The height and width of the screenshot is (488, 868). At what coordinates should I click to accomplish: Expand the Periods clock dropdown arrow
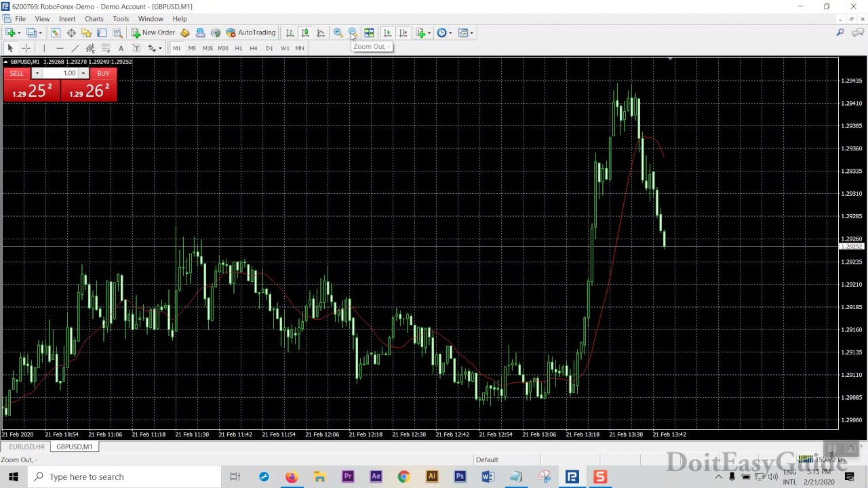point(450,33)
